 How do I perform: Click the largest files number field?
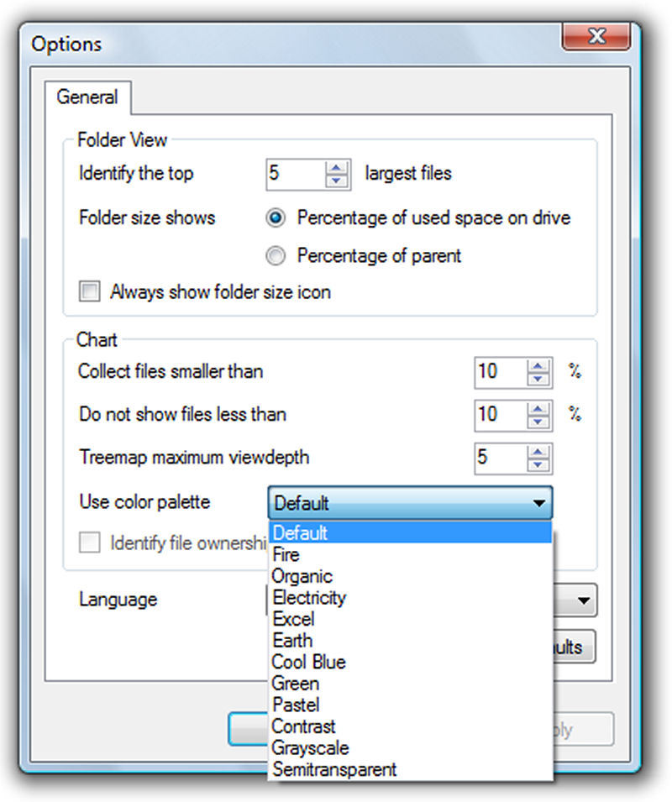(296, 175)
